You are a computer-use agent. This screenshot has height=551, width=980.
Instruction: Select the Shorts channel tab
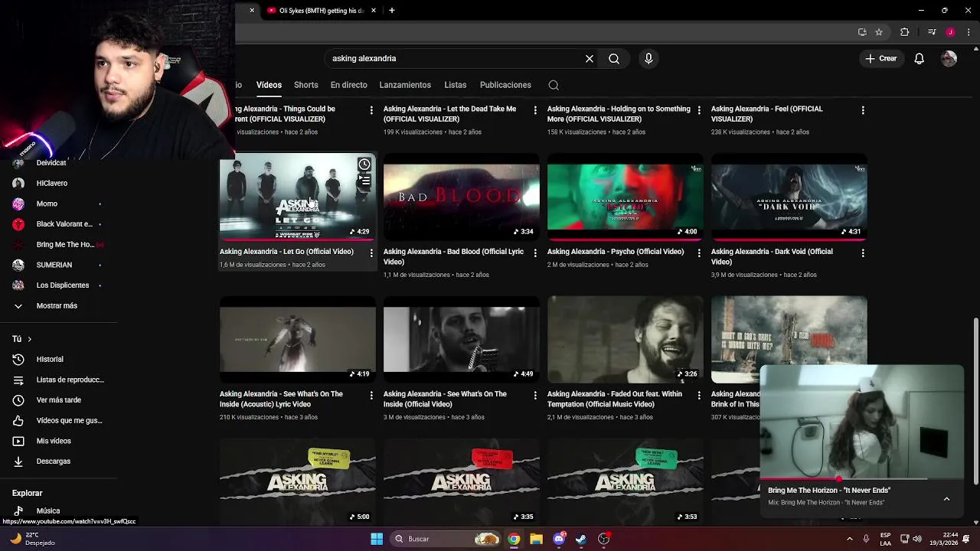305,85
